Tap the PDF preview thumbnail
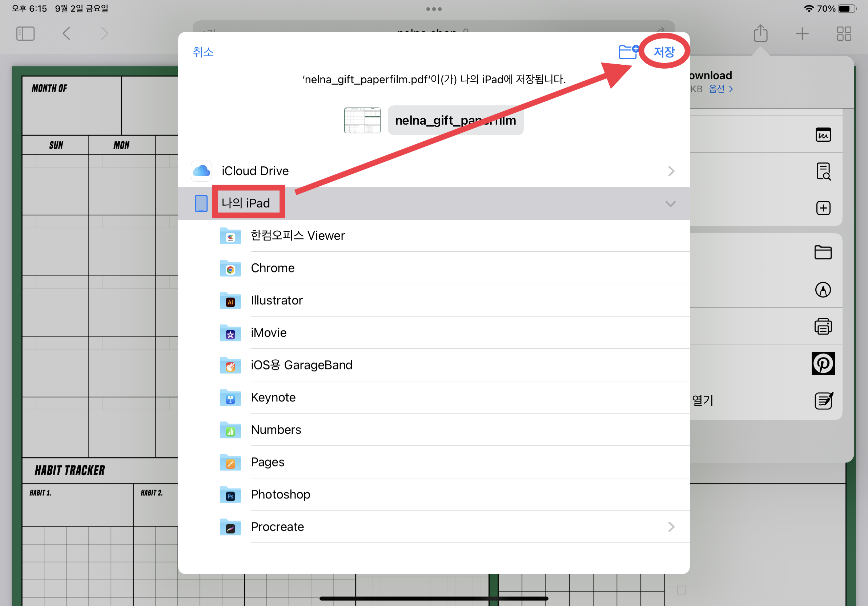The height and width of the screenshot is (606, 868). [x=362, y=121]
